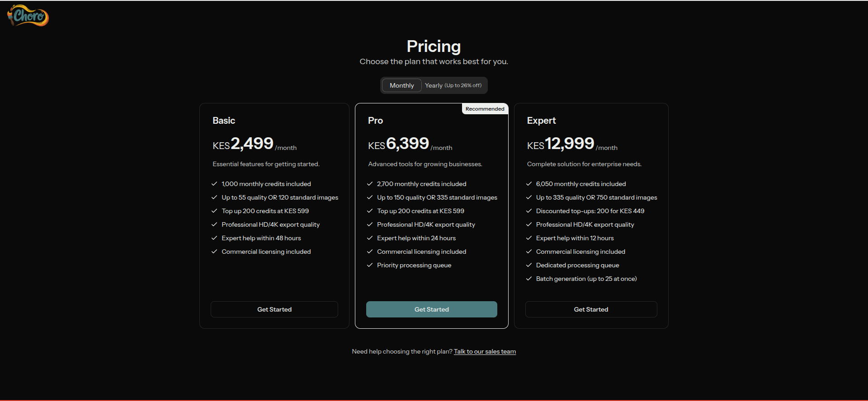This screenshot has height=401, width=868.
Task: Click checkmark beside Discounted top-ups feature
Action: click(x=529, y=211)
